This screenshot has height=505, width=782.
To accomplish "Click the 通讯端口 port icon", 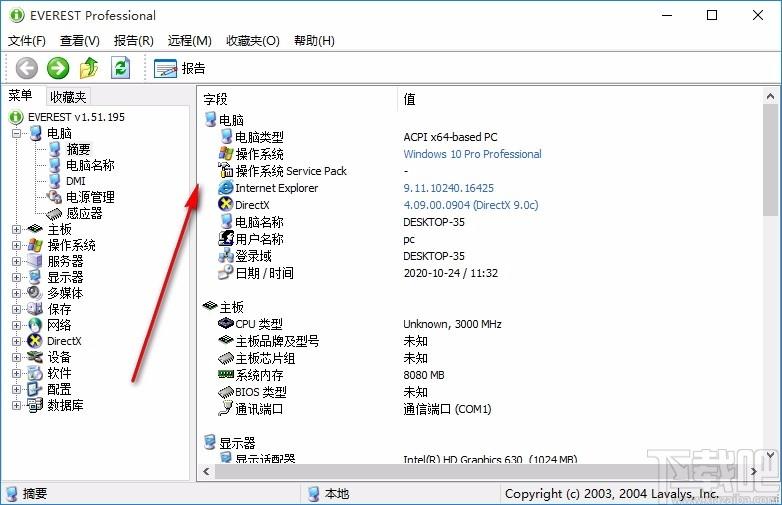I will (x=226, y=408).
